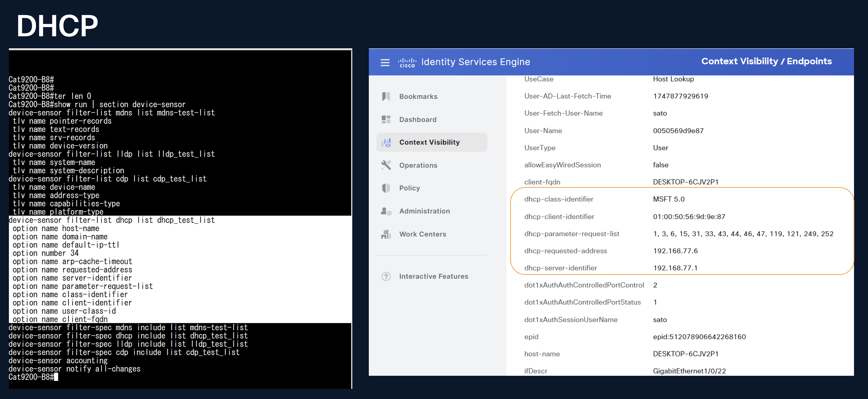Open the hamburger navigation menu
This screenshot has width=868, height=399.
[x=385, y=62]
